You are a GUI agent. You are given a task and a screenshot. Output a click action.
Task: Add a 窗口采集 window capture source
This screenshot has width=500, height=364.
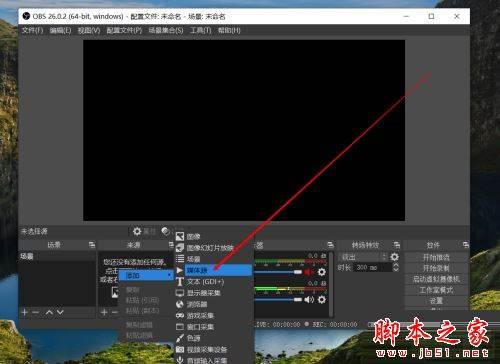pos(213,327)
